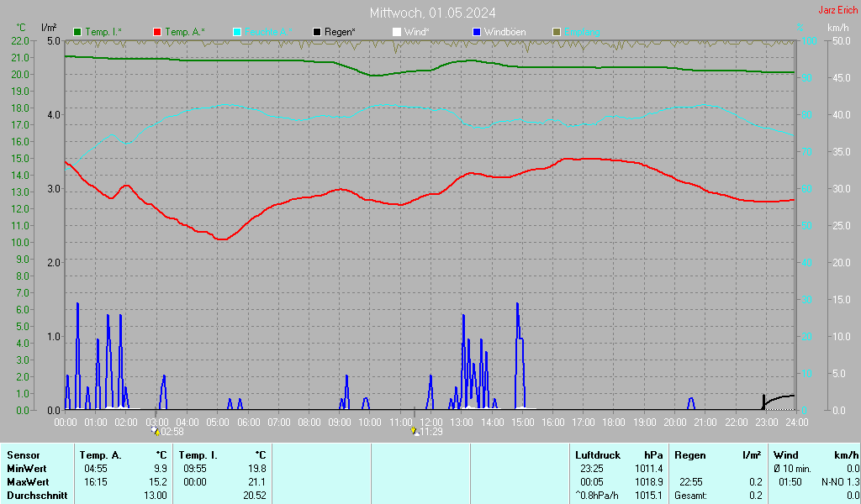Click the 12:00 time axis label
This screenshot has width=861, height=504.
pyautogui.click(x=431, y=421)
